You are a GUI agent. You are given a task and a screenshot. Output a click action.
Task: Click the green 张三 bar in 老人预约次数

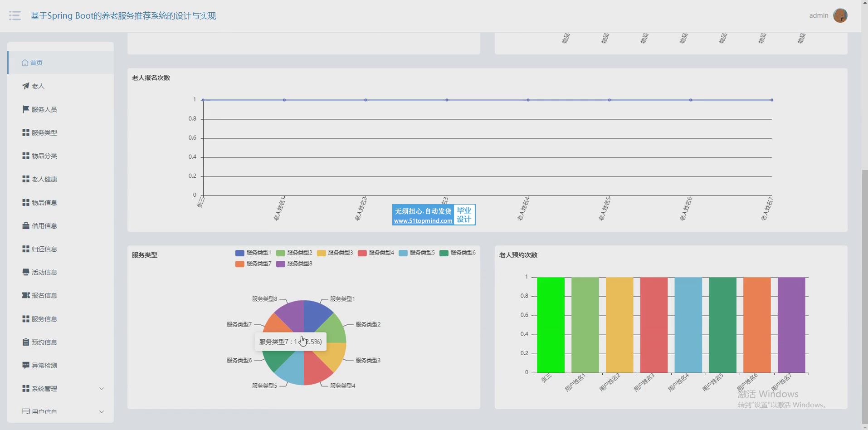click(x=551, y=325)
